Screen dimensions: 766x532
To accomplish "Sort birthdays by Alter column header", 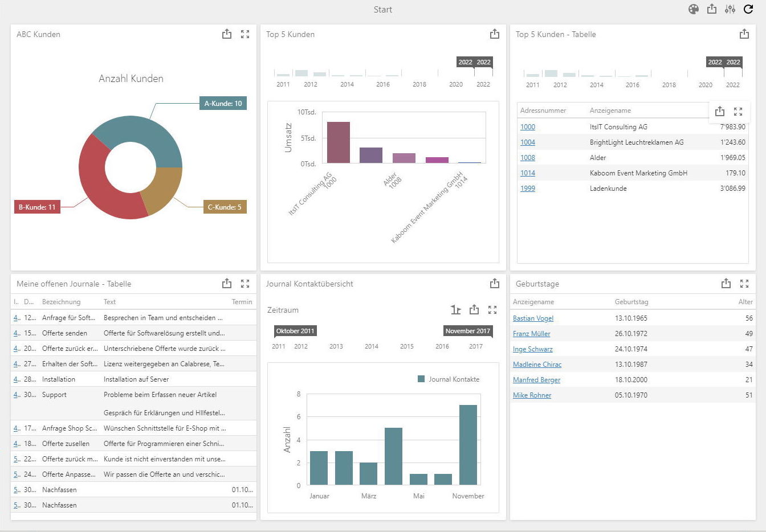I will click(745, 302).
